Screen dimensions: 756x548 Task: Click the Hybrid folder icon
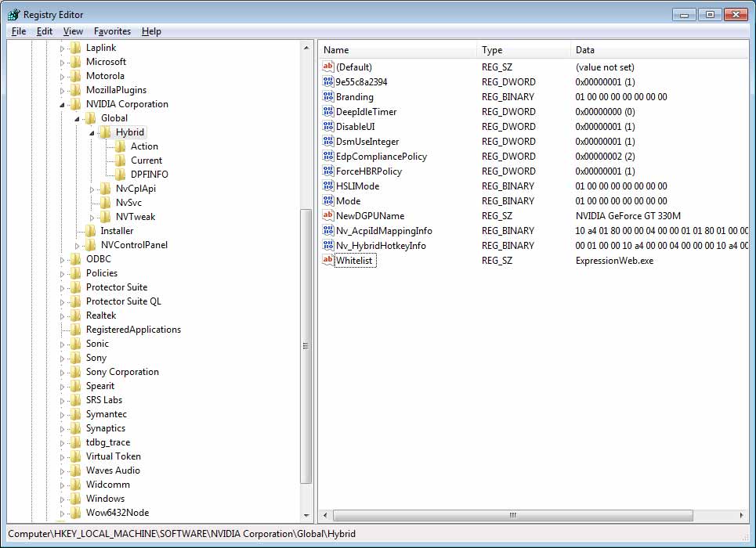coord(105,132)
